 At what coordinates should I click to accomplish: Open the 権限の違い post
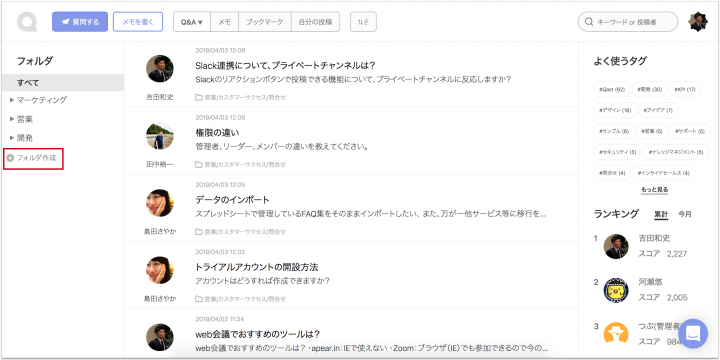217,133
